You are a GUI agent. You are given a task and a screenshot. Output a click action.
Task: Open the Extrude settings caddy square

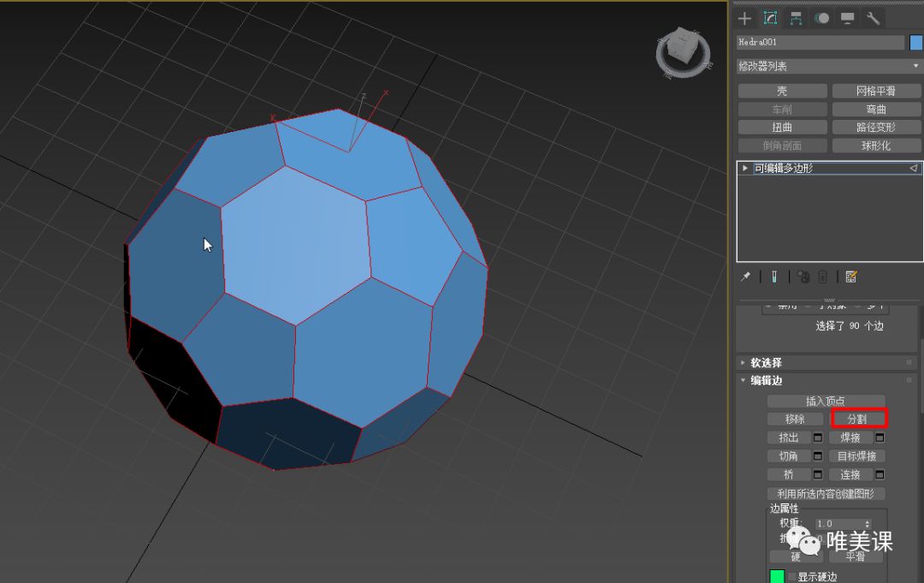[x=818, y=437]
